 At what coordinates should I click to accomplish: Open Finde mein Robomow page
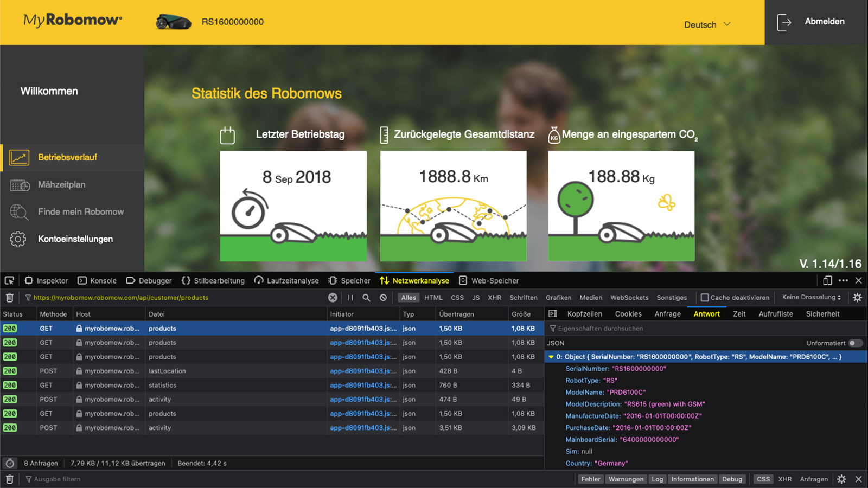(x=80, y=212)
